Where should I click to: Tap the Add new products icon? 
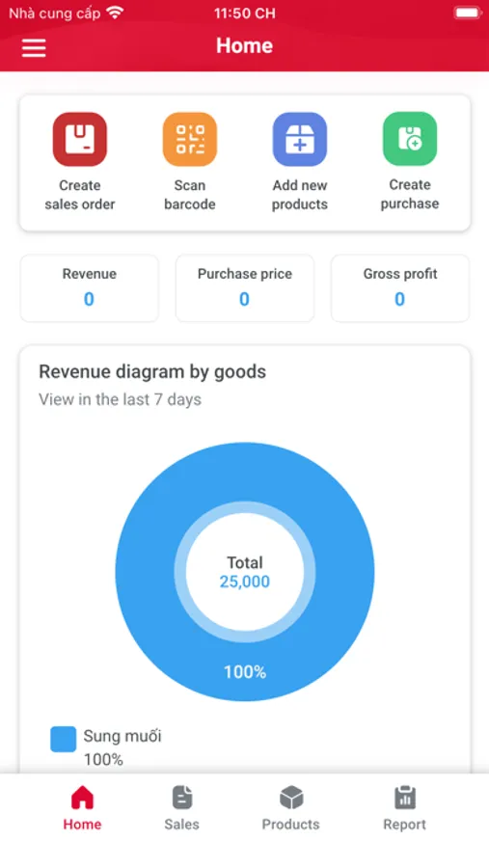click(x=300, y=139)
